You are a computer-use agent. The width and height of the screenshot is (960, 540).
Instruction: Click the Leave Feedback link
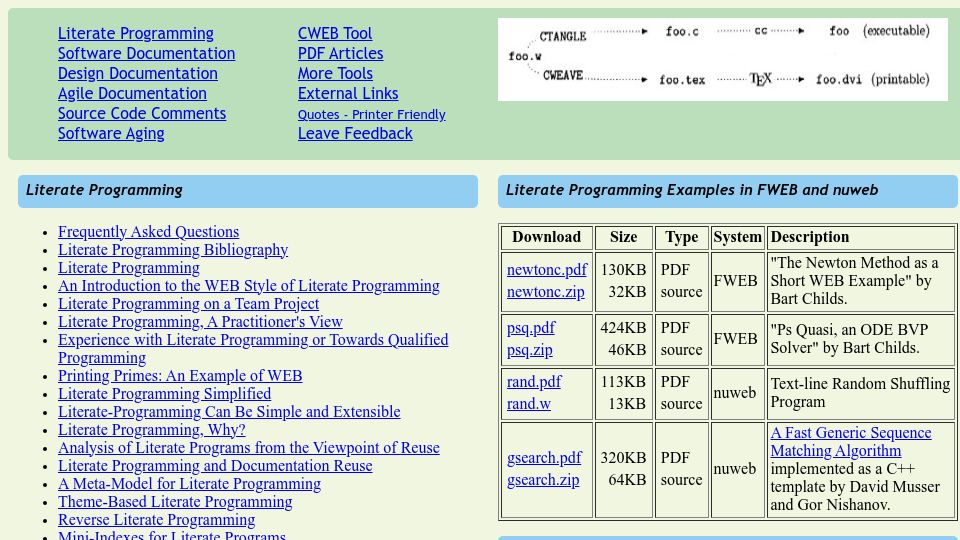pos(355,133)
